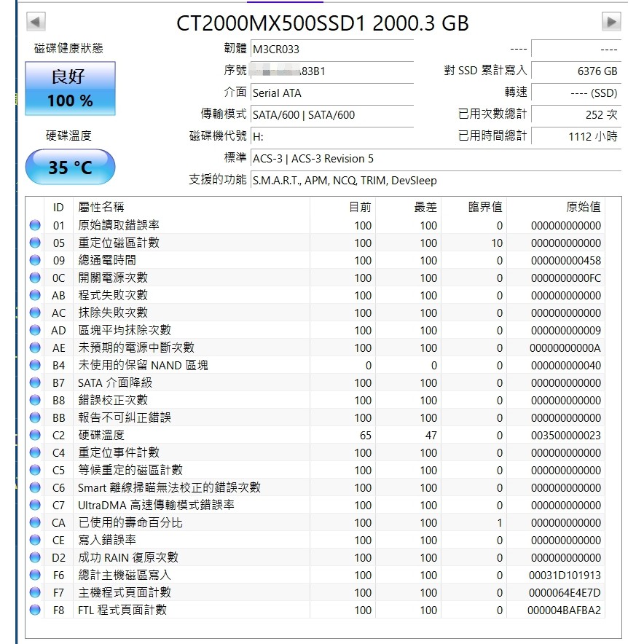Click the 35 °C temperature button

coord(70,168)
